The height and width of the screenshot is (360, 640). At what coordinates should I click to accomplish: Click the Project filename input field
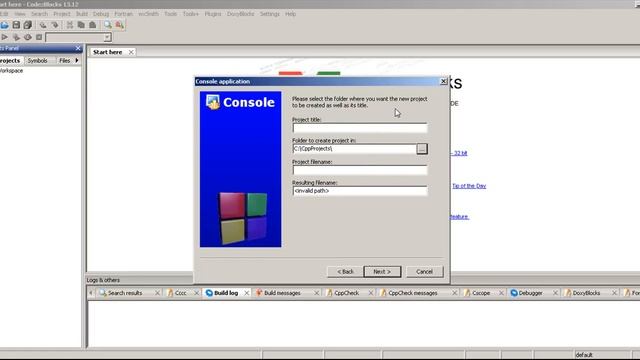(x=360, y=170)
